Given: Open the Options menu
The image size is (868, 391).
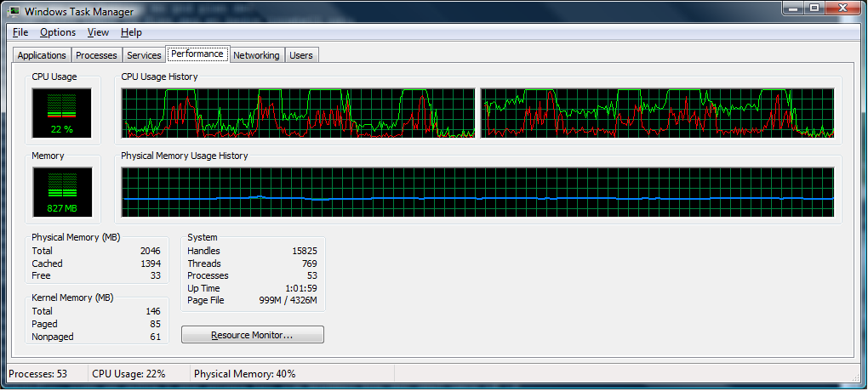Looking at the screenshot, I should [x=58, y=32].
